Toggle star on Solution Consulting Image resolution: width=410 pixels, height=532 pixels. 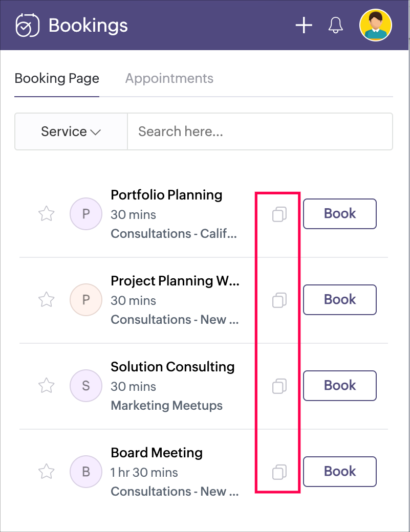pos(47,386)
